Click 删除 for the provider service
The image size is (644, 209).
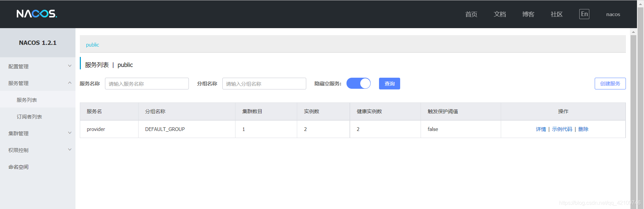click(583, 129)
